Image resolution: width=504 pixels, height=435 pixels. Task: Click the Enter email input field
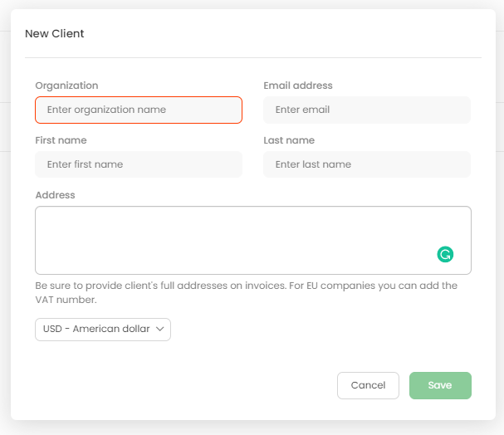[367, 110]
